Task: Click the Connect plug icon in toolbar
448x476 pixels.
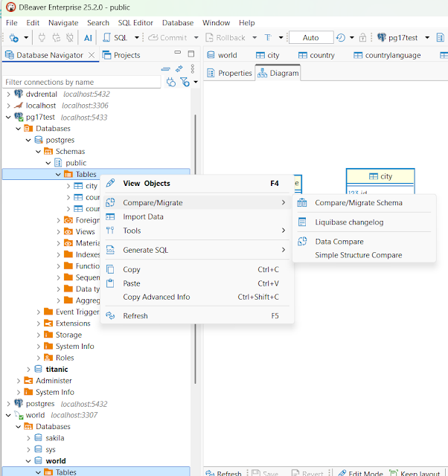Action: coord(42,38)
